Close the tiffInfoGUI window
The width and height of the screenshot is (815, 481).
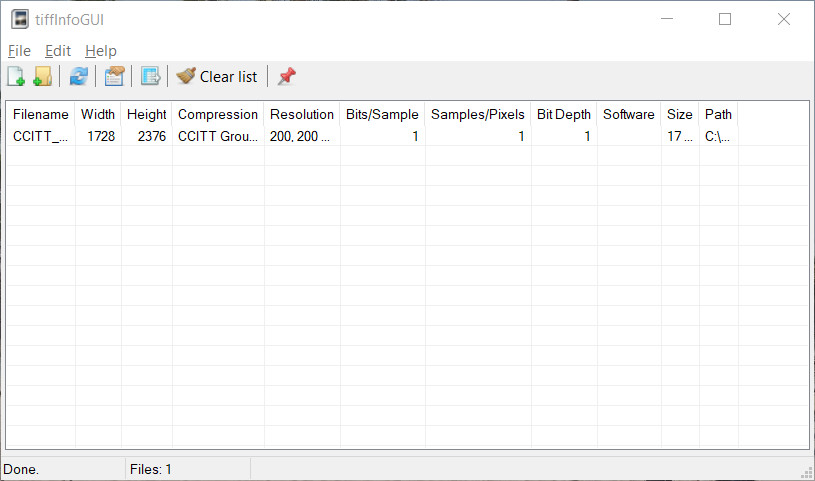(784, 19)
